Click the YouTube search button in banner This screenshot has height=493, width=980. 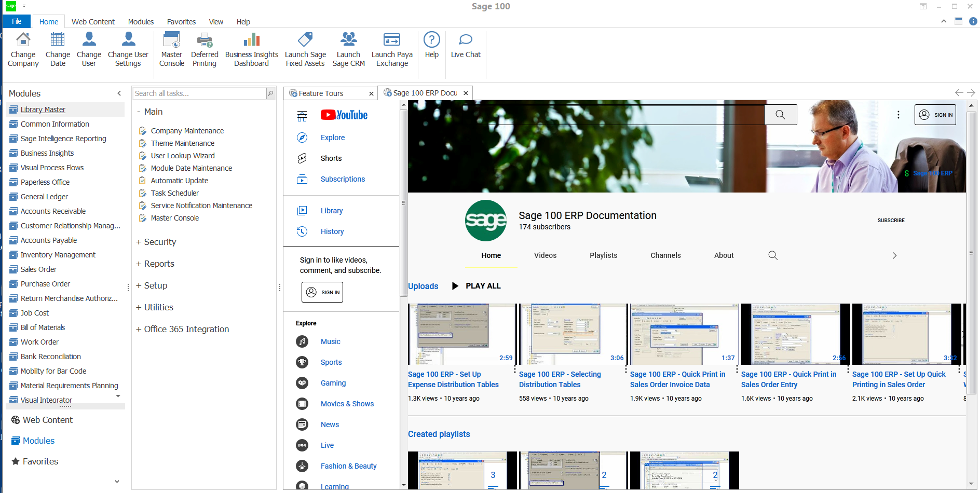pos(780,115)
